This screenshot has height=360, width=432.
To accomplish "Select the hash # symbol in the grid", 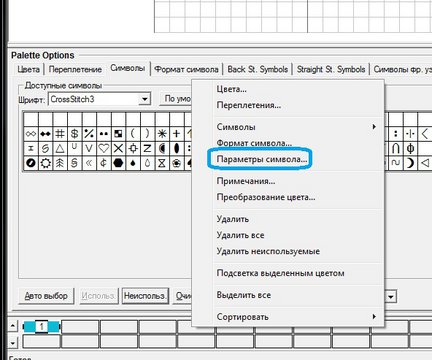I will pyautogui.click(x=60, y=134).
